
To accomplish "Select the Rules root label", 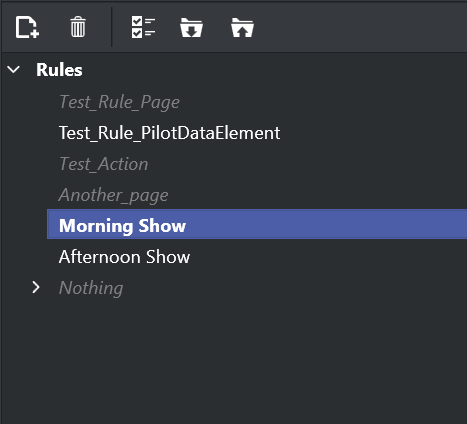I will click(59, 70).
